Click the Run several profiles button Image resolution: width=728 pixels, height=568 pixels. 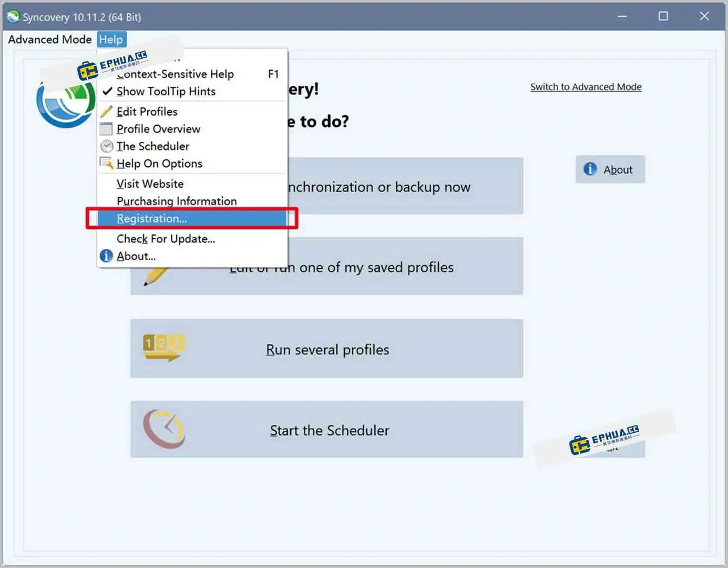(327, 349)
